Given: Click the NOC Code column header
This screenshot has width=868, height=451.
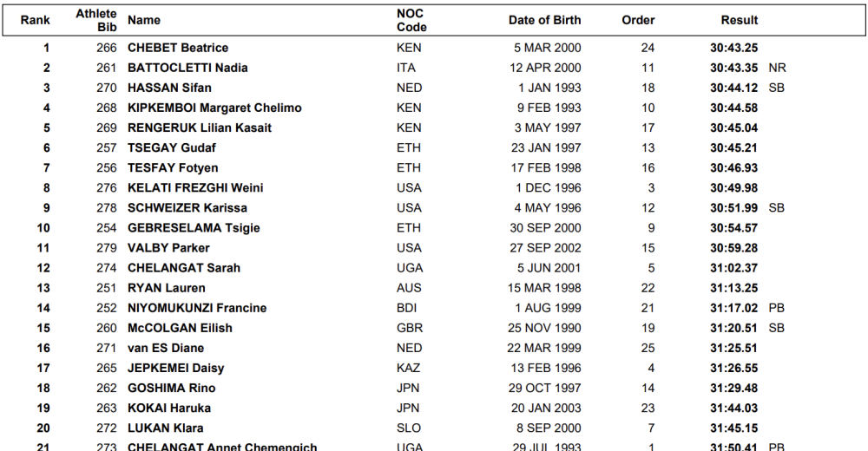Looking at the screenshot, I should pyautogui.click(x=411, y=20).
